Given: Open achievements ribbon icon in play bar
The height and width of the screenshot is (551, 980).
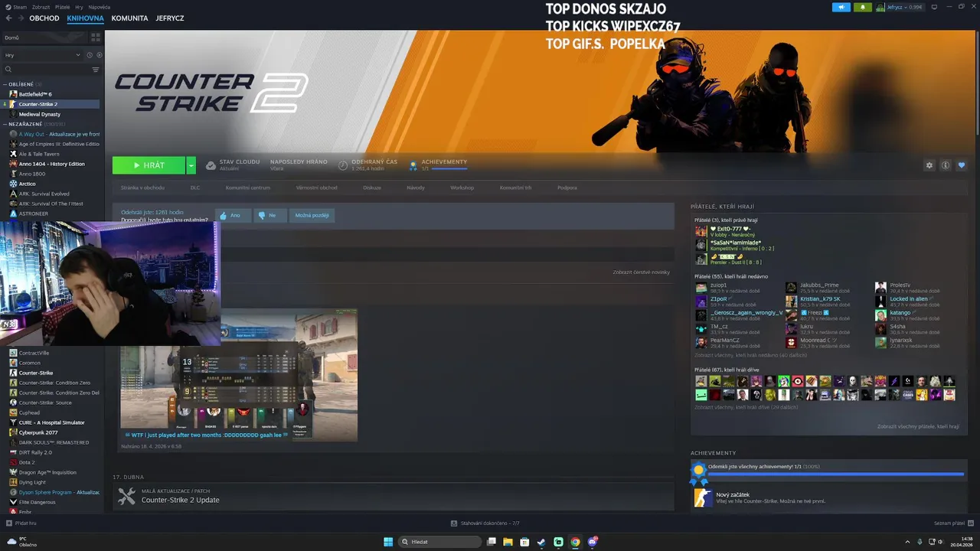Looking at the screenshot, I should point(413,165).
